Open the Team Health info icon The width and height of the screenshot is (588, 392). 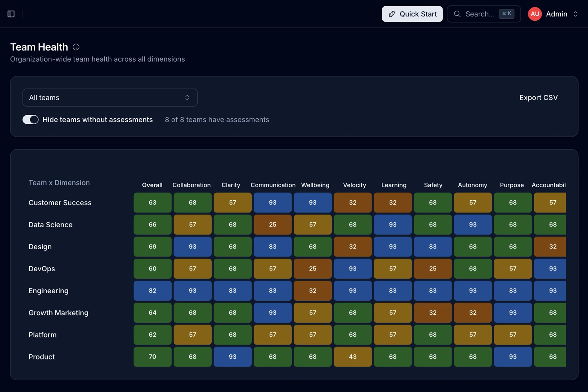[x=76, y=47]
